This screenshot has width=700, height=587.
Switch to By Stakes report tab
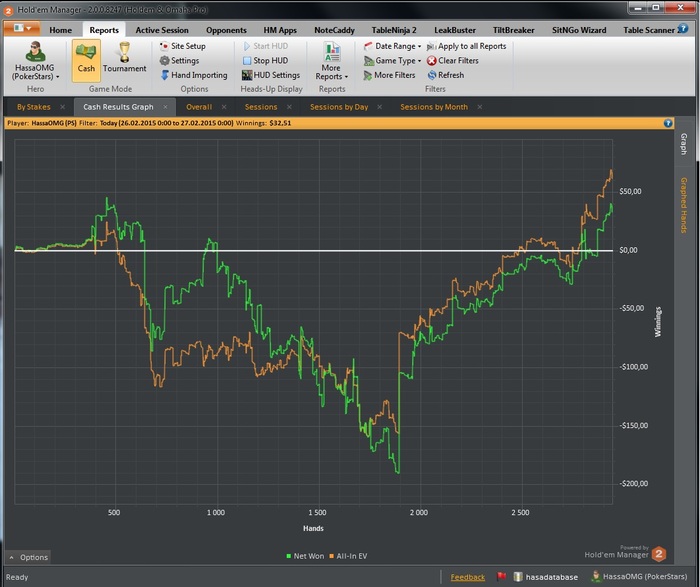click(x=33, y=107)
